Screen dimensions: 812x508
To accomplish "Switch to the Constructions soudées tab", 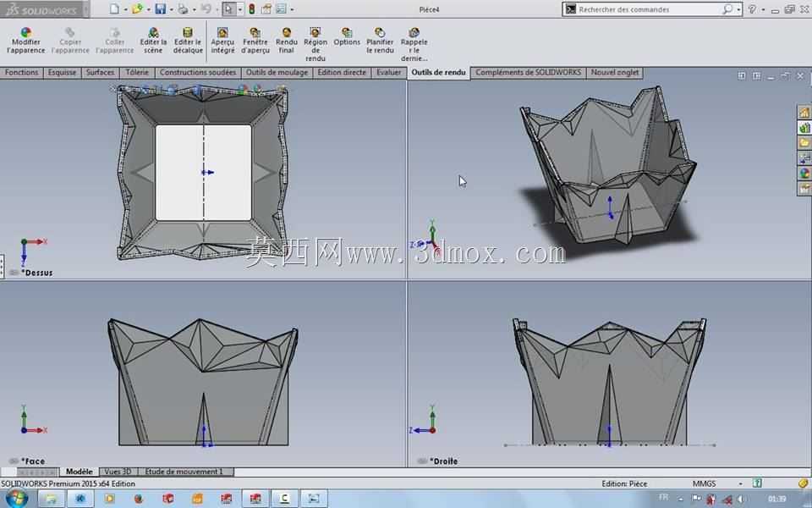I will point(198,73).
